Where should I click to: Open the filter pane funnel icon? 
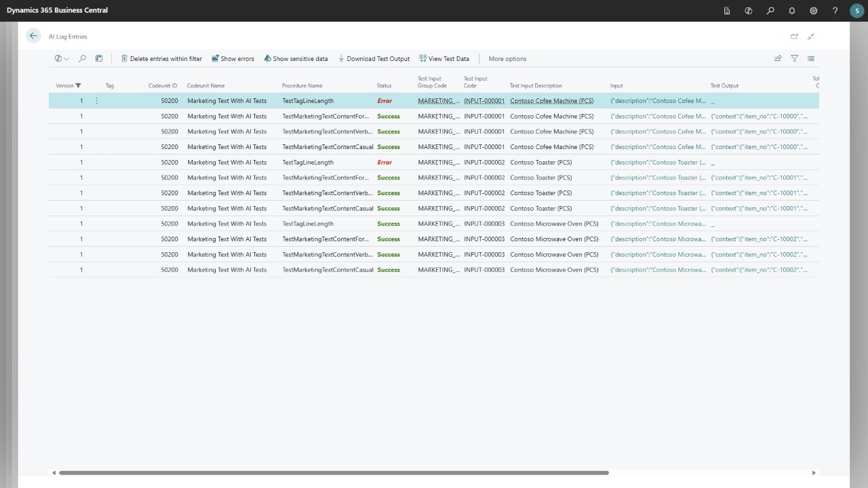point(795,58)
